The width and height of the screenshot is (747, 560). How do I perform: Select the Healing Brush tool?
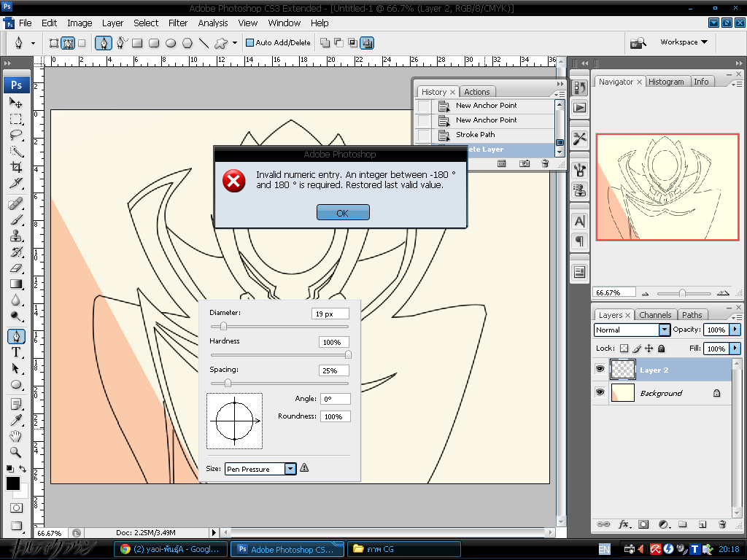[x=16, y=204]
